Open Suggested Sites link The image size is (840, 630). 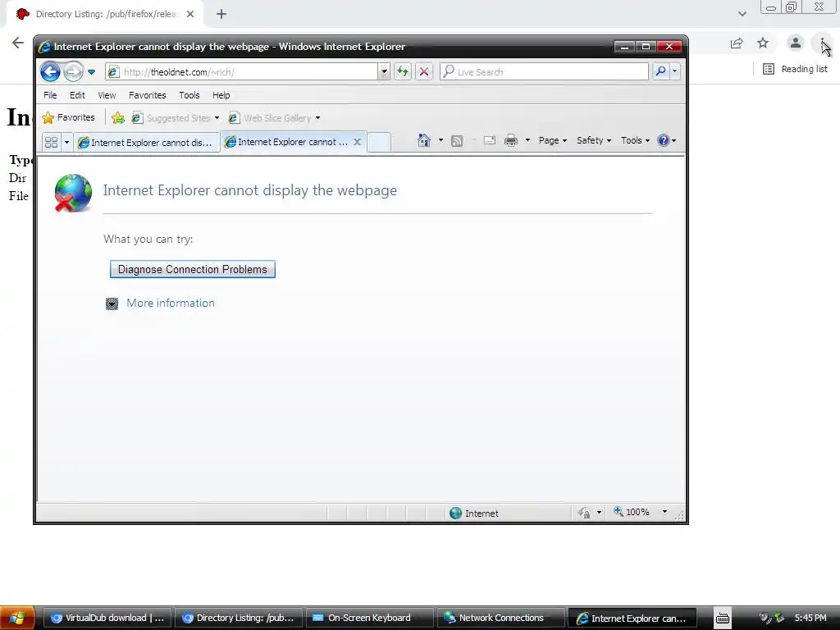pyautogui.click(x=172, y=118)
